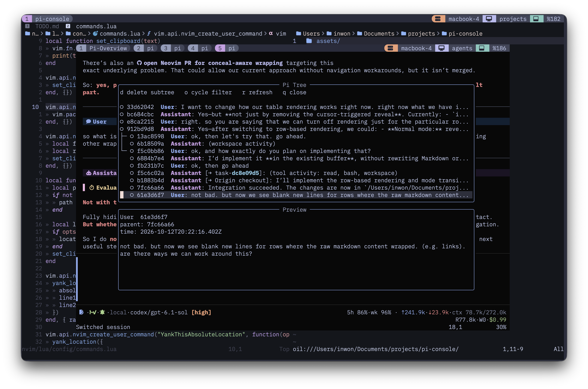Viewport: 588px width, 389px height.
Task: Click the GitHub icon before 'open Neovim PR'
Action: 139,63
